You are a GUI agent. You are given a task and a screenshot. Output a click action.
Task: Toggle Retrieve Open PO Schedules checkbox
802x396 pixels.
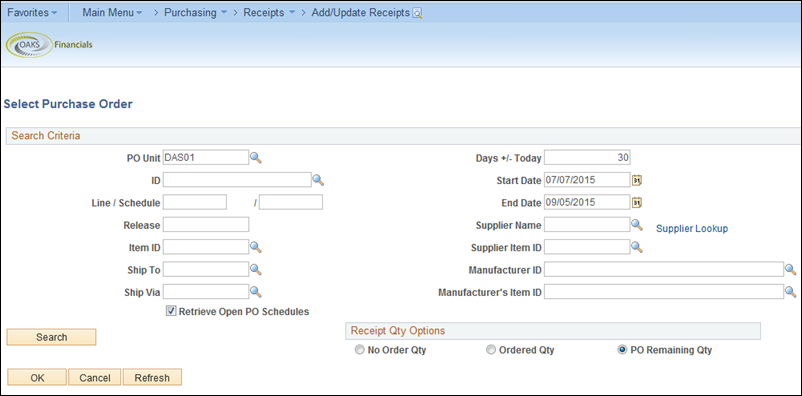[171, 311]
